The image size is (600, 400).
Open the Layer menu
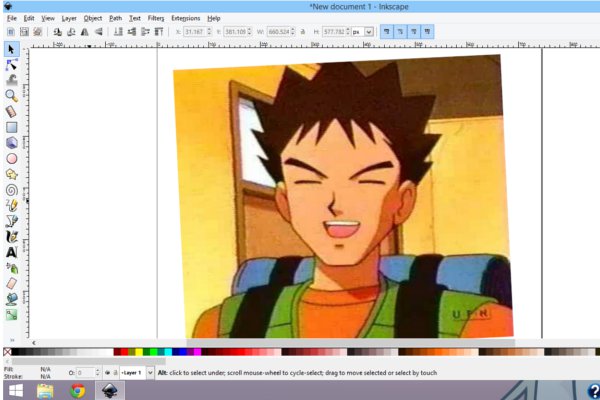69,18
